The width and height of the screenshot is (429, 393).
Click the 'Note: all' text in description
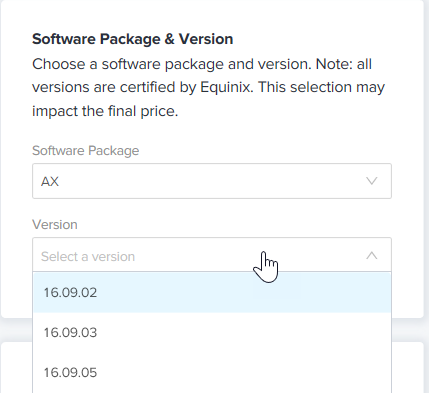[x=344, y=64]
